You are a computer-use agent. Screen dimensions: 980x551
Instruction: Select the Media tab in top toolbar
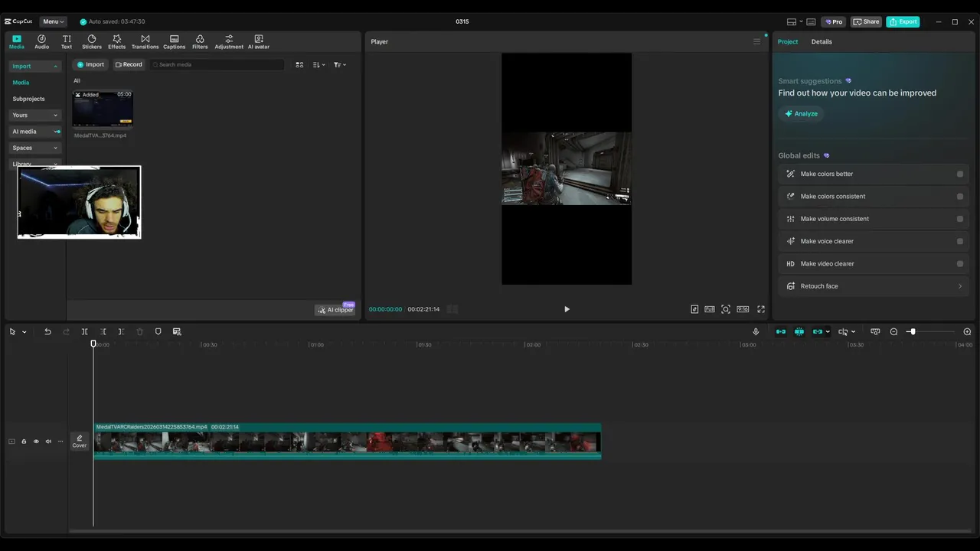point(16,41)
